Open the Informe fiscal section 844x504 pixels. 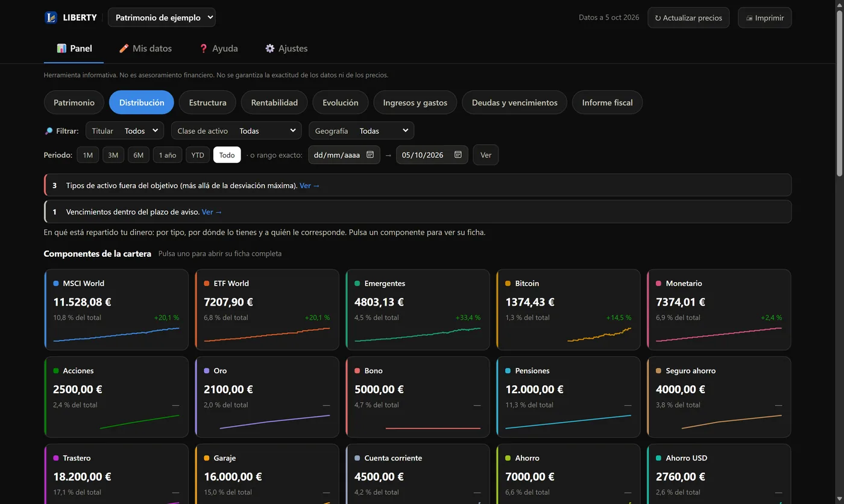[607, 102]
